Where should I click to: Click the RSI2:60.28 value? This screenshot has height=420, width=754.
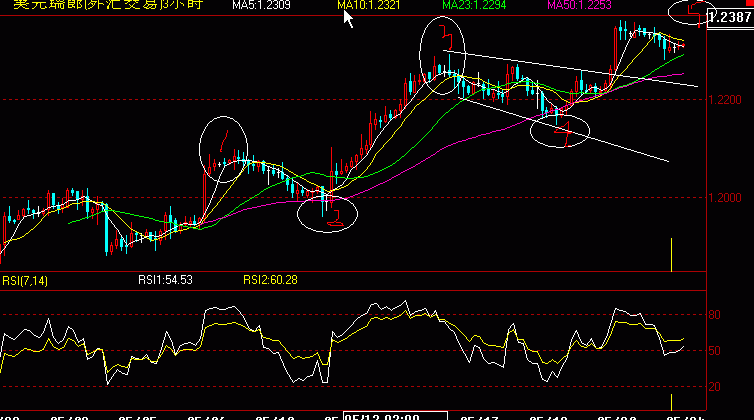point(270,280)
